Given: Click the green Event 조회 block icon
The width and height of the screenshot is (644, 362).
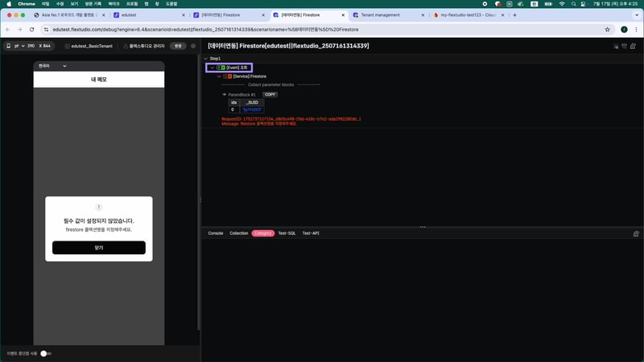Looking at the screenshot, I should pyautogui.click(x=222, y=68).
